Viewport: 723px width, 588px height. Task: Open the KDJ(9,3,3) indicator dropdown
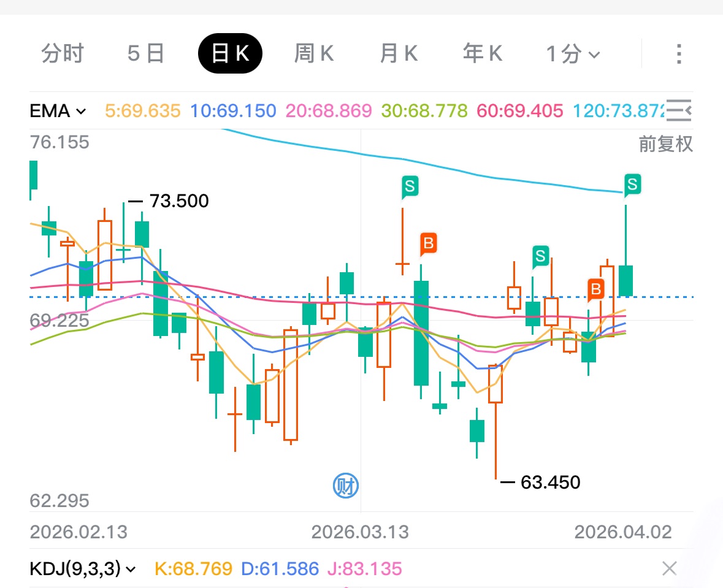click(x=82, y=568)
